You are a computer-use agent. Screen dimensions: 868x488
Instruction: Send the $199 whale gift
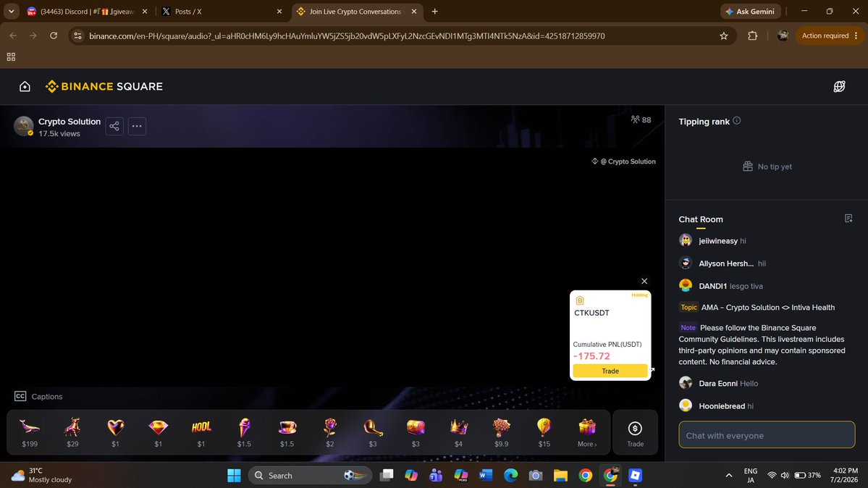(30, 432)
